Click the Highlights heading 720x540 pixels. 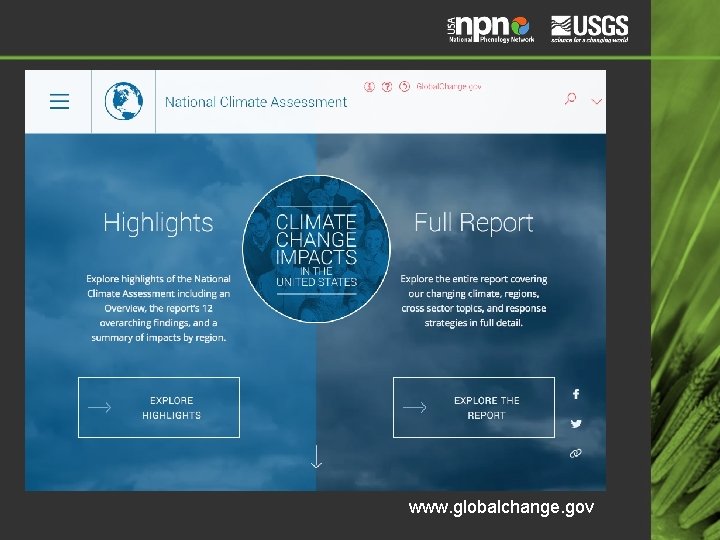tap(158, 223)
